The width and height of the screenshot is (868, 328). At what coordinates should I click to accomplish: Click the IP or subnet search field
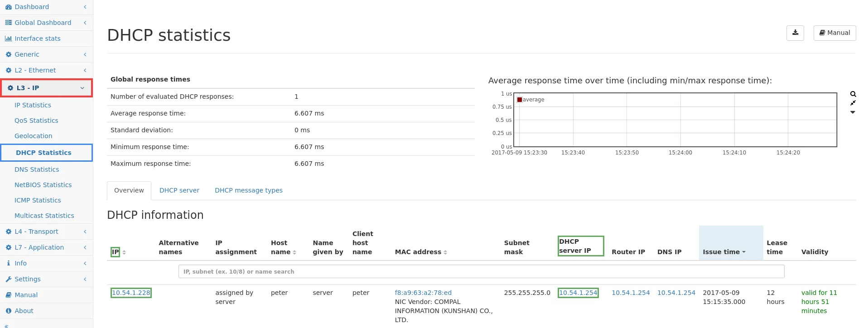[x=481, y=271]
